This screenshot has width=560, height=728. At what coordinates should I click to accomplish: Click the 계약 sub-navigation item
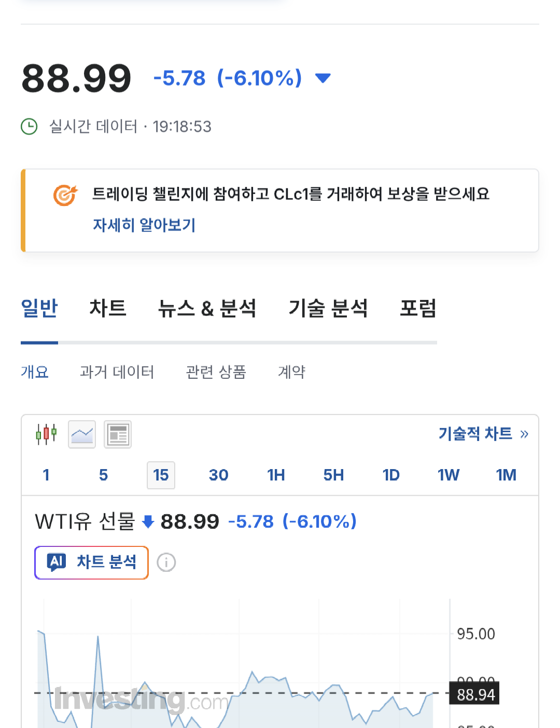(291, 372)
